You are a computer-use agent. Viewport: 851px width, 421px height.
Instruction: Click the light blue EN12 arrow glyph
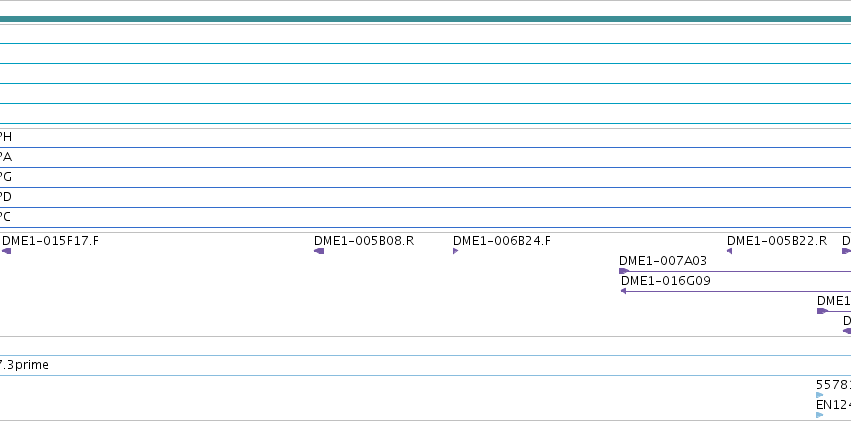pyautogui.click(x=820, y=415)
